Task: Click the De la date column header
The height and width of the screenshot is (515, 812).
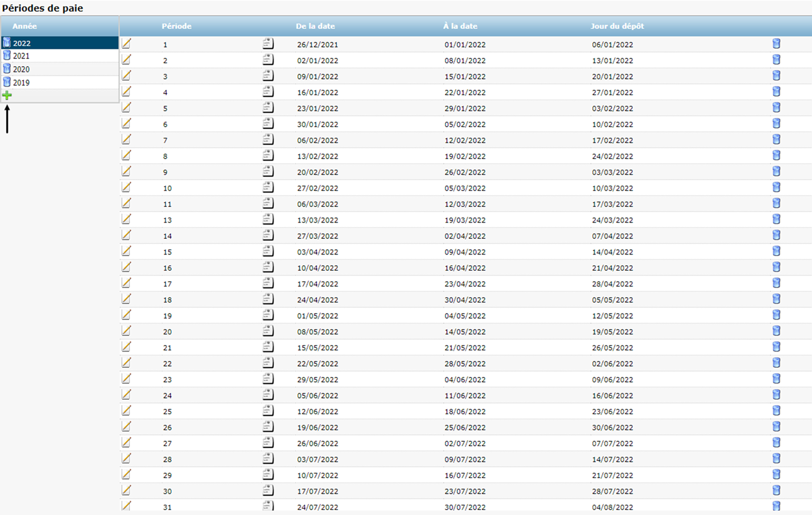Action: click(315, 26)
